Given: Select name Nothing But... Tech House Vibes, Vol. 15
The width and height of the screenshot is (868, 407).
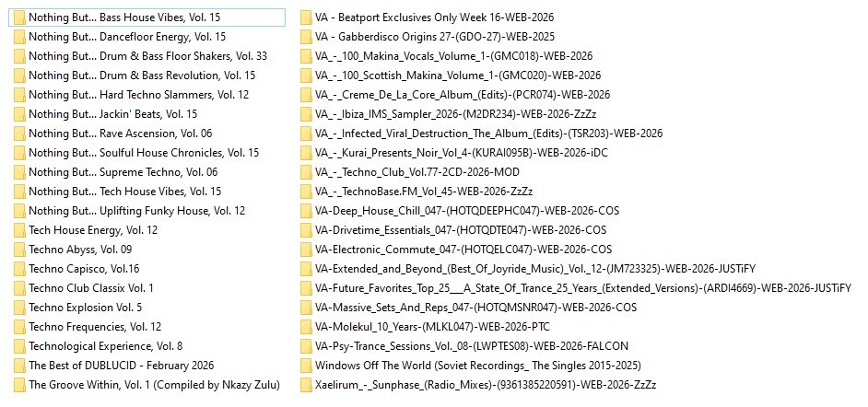Looking at the screenshot, I should coord(125,192).
